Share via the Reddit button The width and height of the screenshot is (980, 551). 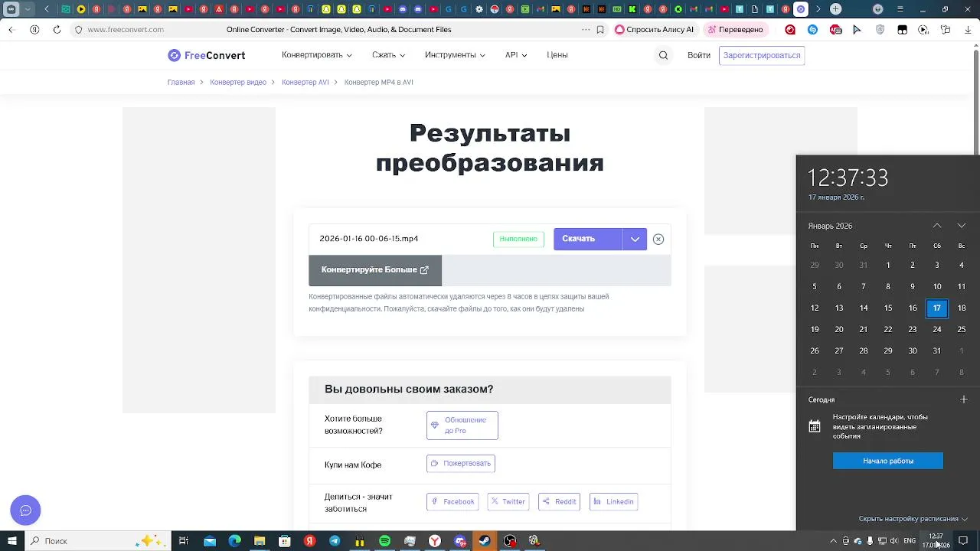(559, 502)
